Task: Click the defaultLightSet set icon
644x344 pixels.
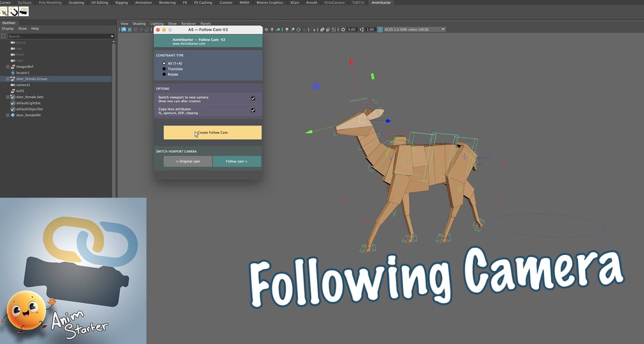Action: pyautogui.click(x=13, y=103)
